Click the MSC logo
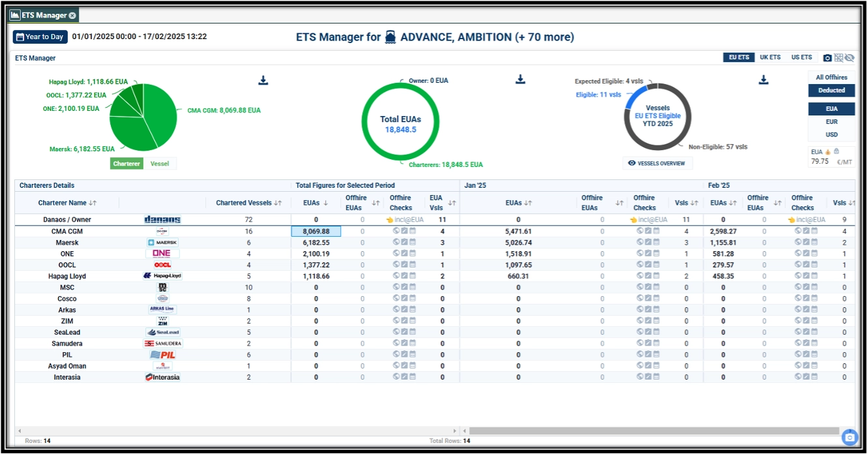Viewport: 868px width, 454px height. tap(162, 287)
